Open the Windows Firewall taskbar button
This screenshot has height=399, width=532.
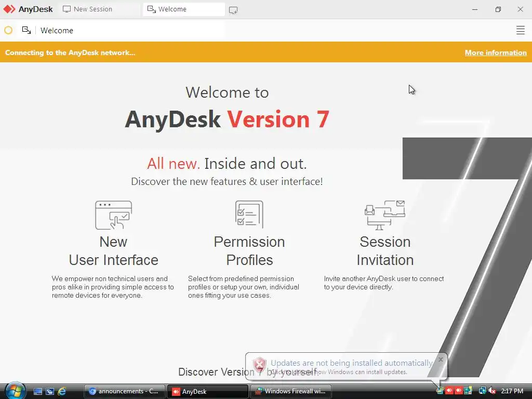291,391
